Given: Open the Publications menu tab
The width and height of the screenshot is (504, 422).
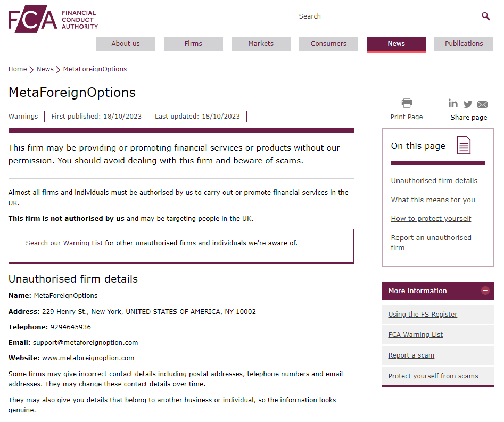Looking at the screenshot, I should click(464, 44).
